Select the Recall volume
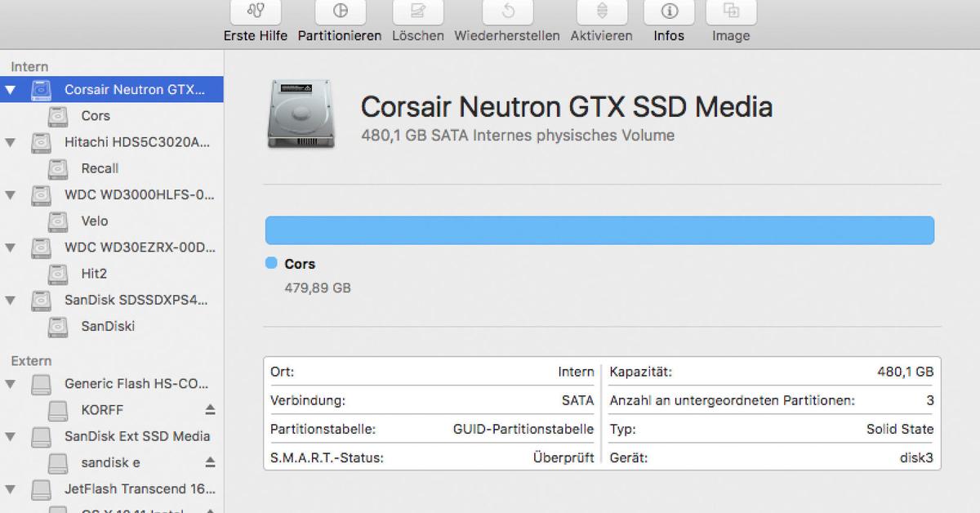The width and height of the screenshot is (980, 513). (112, 168)
